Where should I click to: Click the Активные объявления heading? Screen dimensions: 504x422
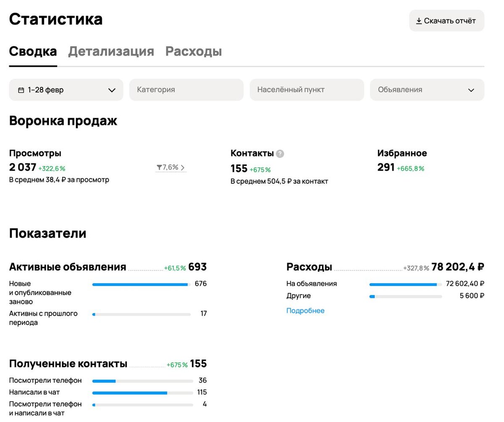68,267
